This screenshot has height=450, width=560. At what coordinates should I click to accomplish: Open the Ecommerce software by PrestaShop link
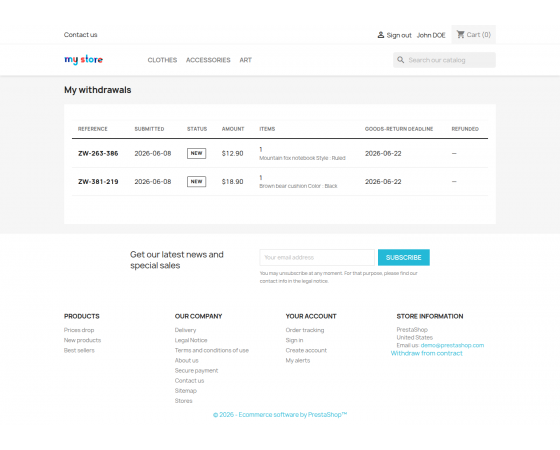pyautogui.click(x=280, y=415)
